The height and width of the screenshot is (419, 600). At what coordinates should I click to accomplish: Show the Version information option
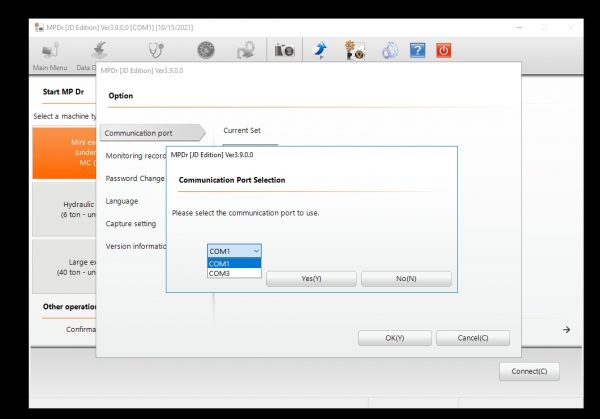pos(136,246)
